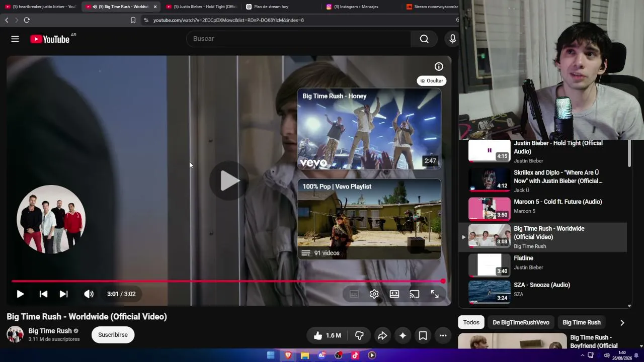View site information icon beside URL
This screenshot has height=362, width=644.
146,20
